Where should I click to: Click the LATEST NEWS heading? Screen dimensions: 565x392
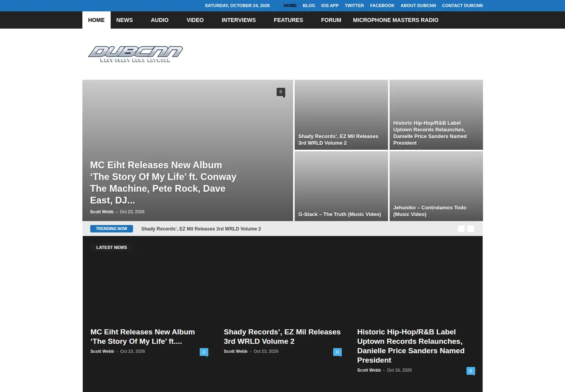(x=111, y=247)
